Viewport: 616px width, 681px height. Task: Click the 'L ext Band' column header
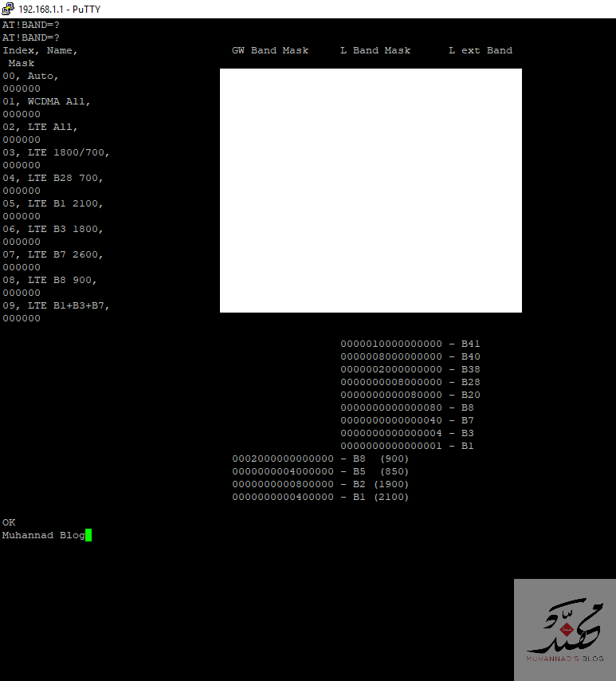pos(480,50)
